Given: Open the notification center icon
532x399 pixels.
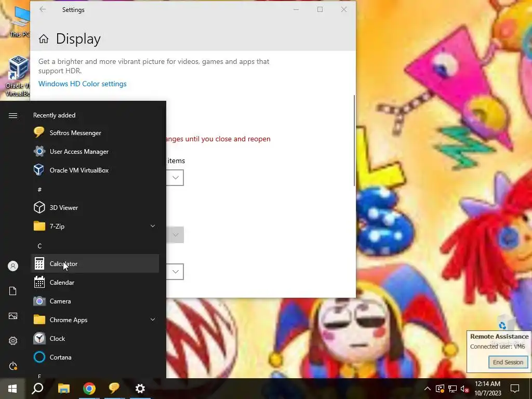Looking at the screenshot, I should 515,389.
